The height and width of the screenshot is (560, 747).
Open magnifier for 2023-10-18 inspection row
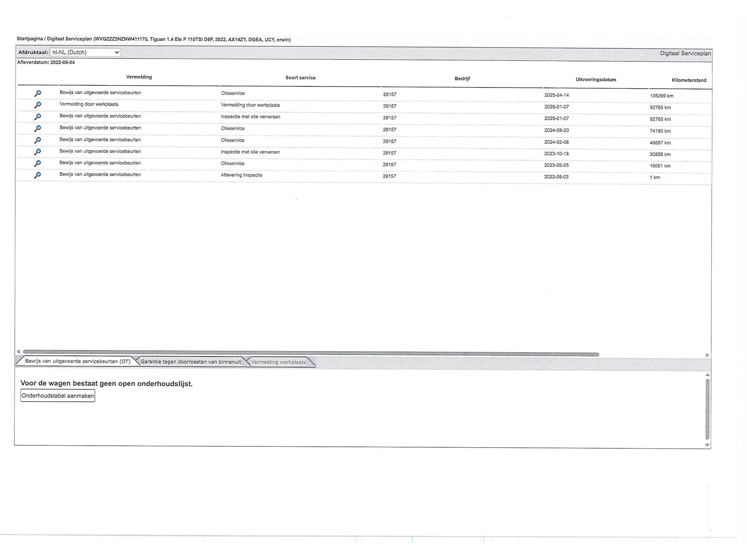[38, 152]
